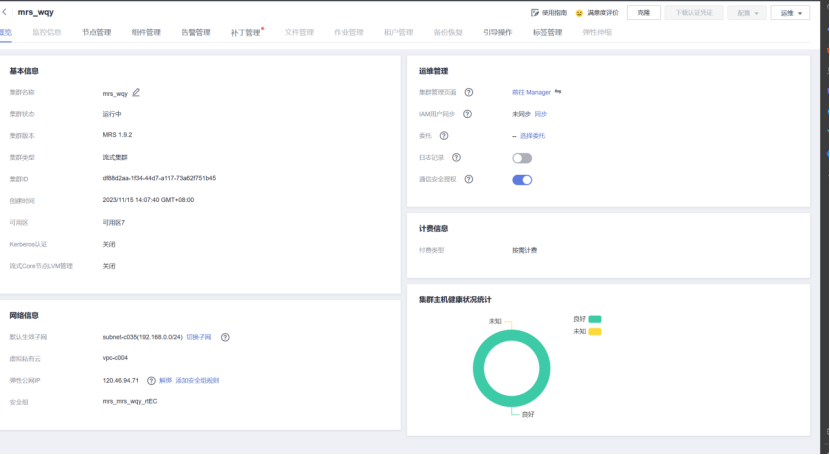
Task: Open the 使用指南 guide icon
Action: (535, 13)
